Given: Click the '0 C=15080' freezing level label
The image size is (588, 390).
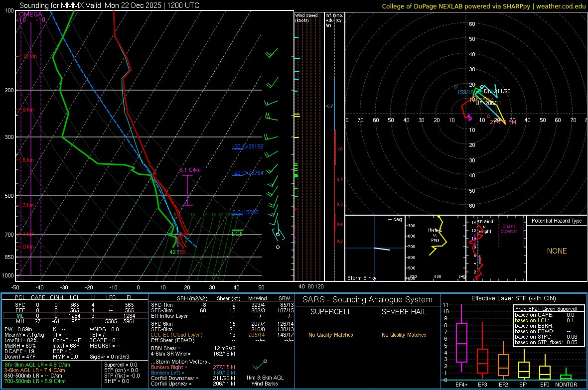Looking at the screenshot, I should click(x=246, y=212).
